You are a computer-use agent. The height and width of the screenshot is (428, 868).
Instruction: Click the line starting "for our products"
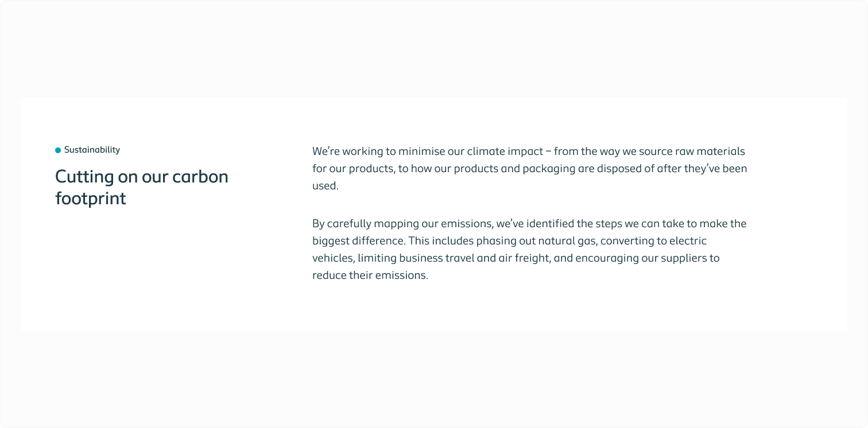529,169
